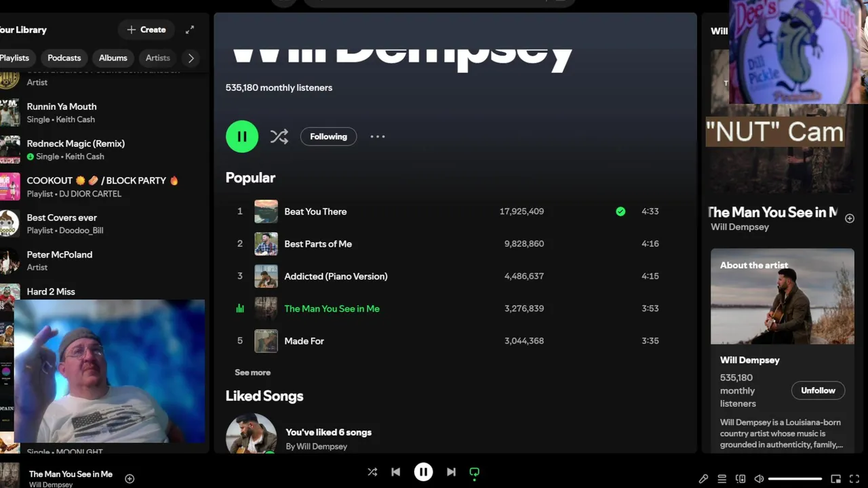Show more library filters arrow

191,58
